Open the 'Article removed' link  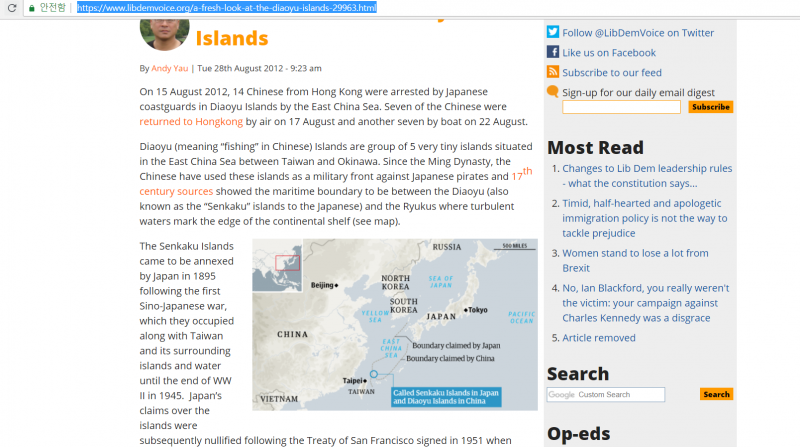598,338
